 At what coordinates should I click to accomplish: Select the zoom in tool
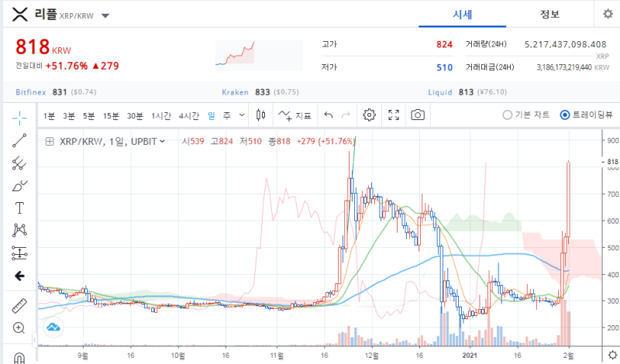tap(19, 328)
